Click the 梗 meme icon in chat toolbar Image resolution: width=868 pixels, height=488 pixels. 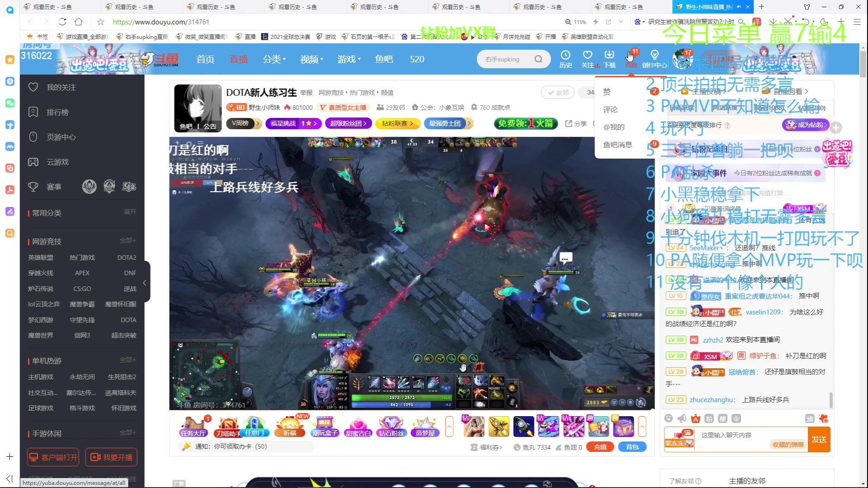pos(722,418)
